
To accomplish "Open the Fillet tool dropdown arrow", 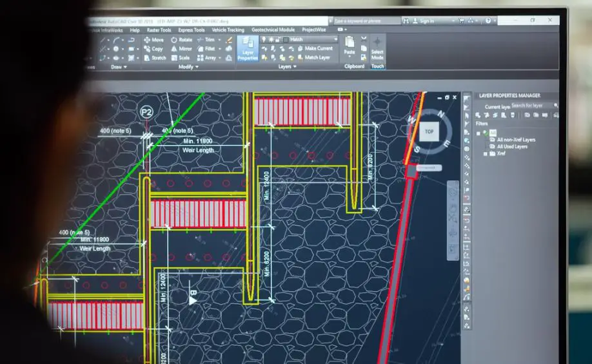I will pos(220,49).
